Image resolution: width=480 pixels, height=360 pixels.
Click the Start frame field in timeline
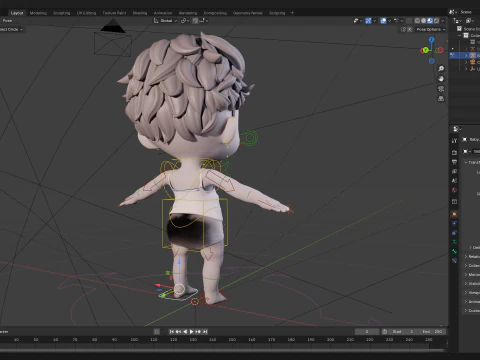[403, 332]
